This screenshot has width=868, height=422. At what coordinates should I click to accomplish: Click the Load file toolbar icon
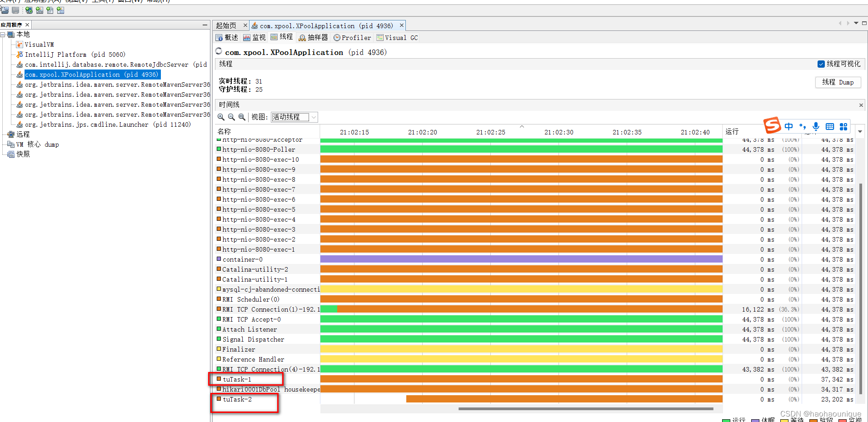click(x=5, y=10)
